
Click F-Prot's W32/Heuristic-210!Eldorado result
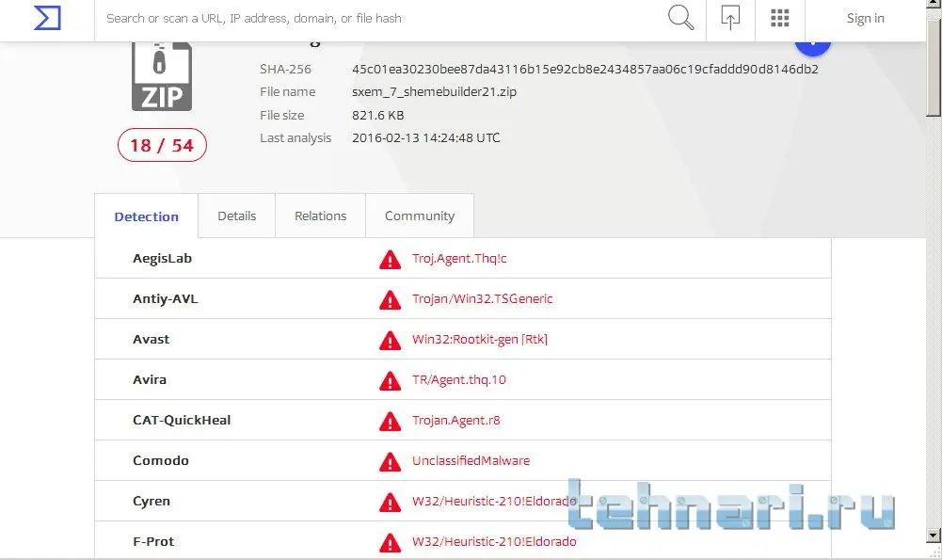click(x=494, y=541)
